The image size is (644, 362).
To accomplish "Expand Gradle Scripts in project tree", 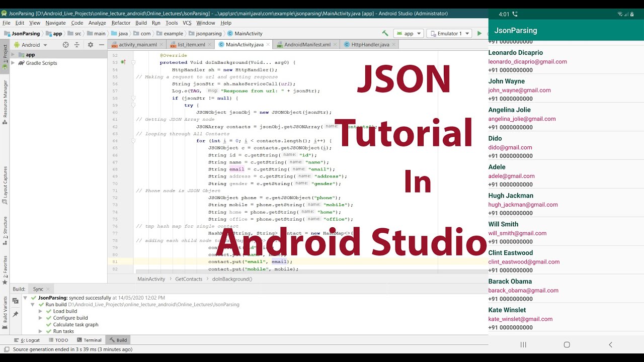I will click(x=13, y=63).
